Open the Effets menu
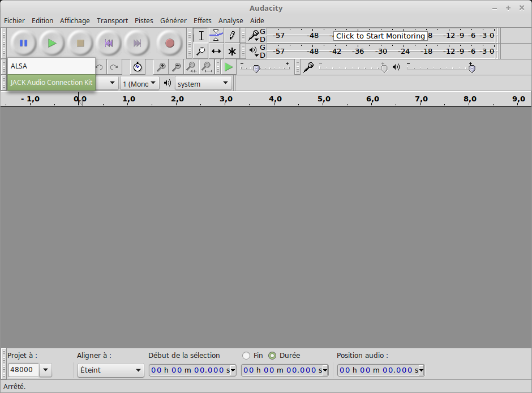532x393 pixels. [202, 20]
